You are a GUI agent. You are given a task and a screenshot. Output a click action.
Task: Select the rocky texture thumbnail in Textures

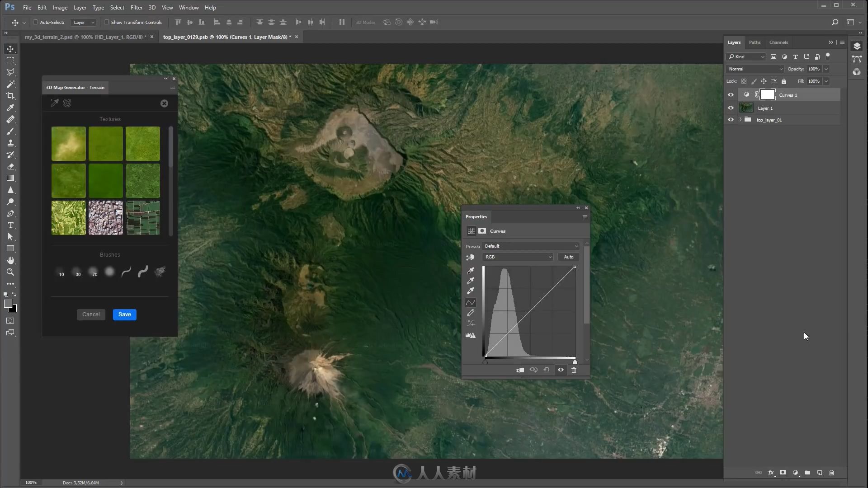pos(105,217)
